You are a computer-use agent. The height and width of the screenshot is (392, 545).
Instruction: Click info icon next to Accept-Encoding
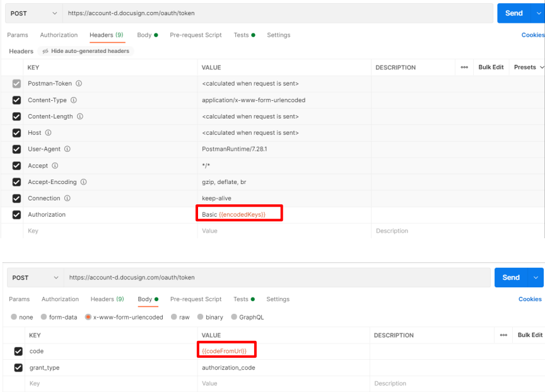83,182
